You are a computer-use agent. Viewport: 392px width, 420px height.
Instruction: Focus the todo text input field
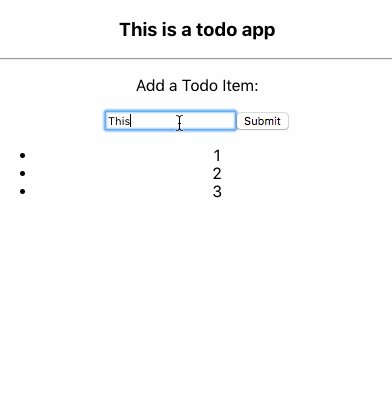[x=170, y=121]
